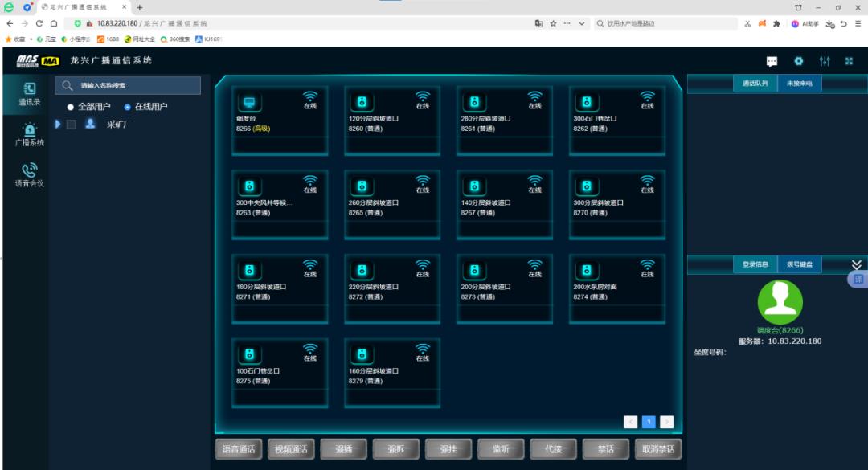Select speaker icon of 8260 120分层斜坡道口
The image size is (868, 470).
tap(362, 102)
